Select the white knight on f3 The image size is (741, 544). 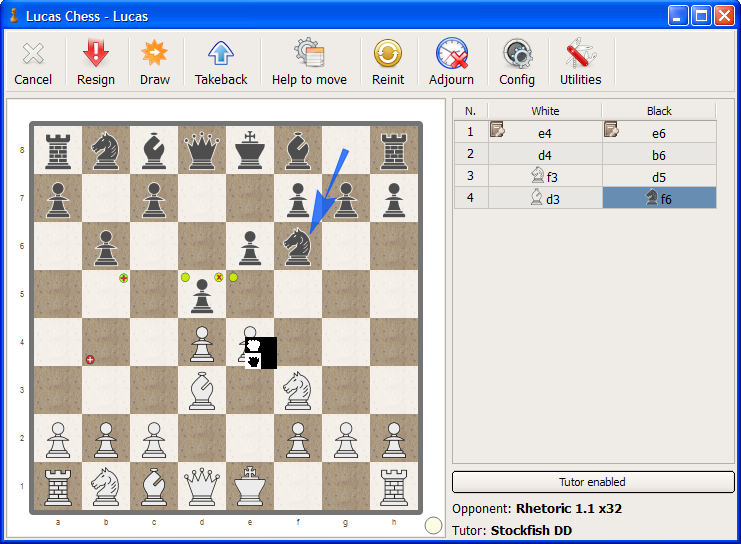pyautogui.click(x=298, y=390)
